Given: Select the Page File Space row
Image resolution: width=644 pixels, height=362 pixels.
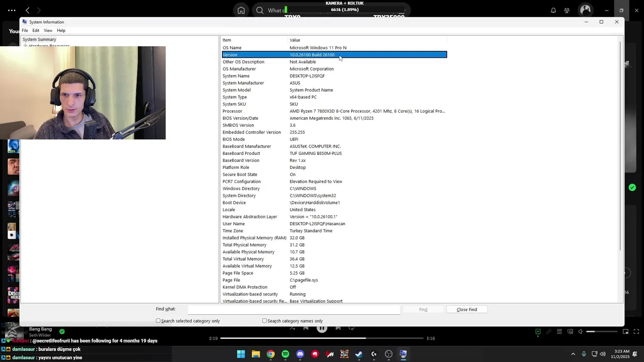Looking at the screenshot, I should pos(334,273).
